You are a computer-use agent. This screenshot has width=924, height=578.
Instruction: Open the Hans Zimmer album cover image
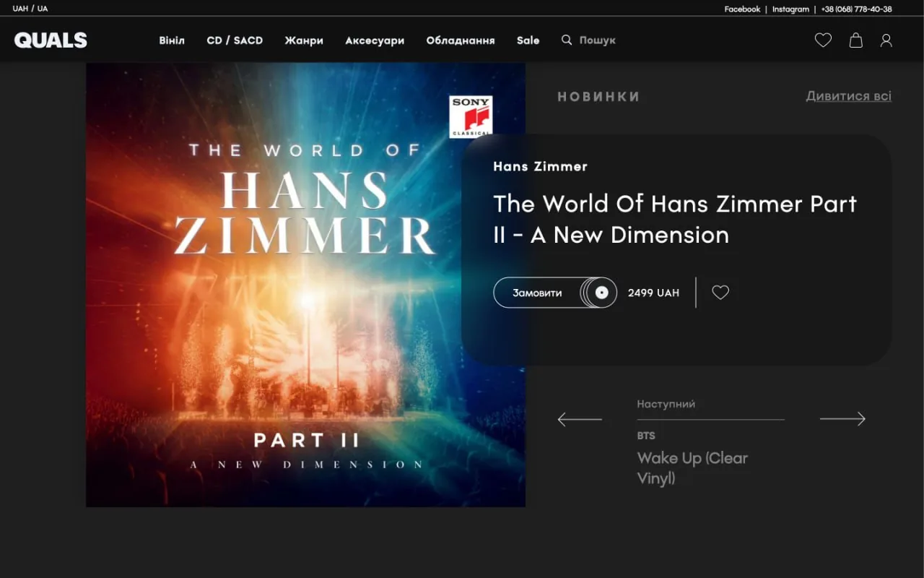point(305,285)
